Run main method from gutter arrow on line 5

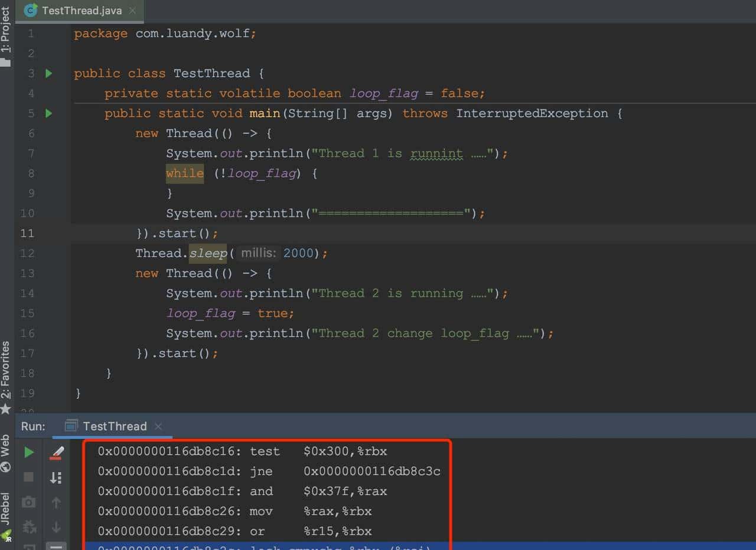tap(49, 113)
